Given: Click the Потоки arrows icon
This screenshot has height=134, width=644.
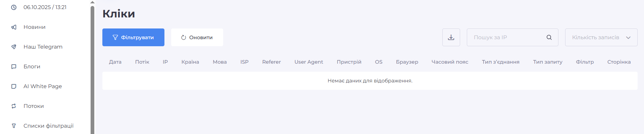Looking at the screenshot, I should [14, 106].
